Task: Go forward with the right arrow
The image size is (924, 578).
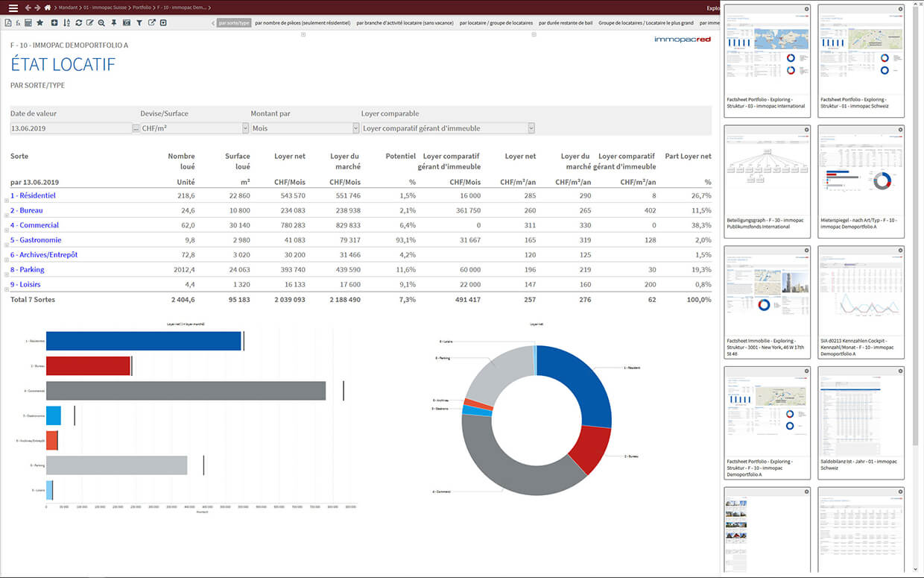Action: [x=37, y=8]
